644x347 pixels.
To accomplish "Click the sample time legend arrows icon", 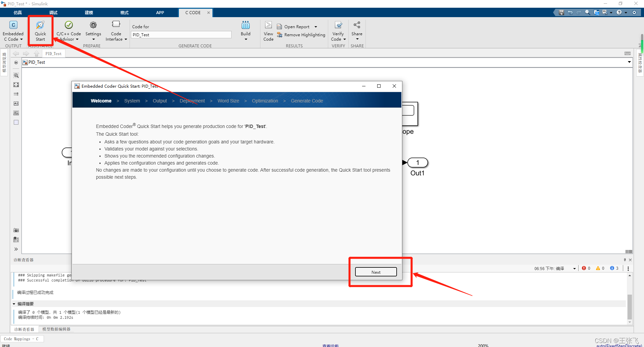I will tap(16, 94).
